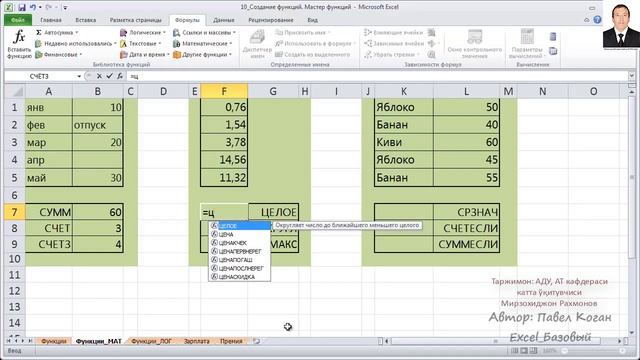Screen dimensions: 640x360
Task: Open Параметры вычислений dropdown
Action: point(527,44)
